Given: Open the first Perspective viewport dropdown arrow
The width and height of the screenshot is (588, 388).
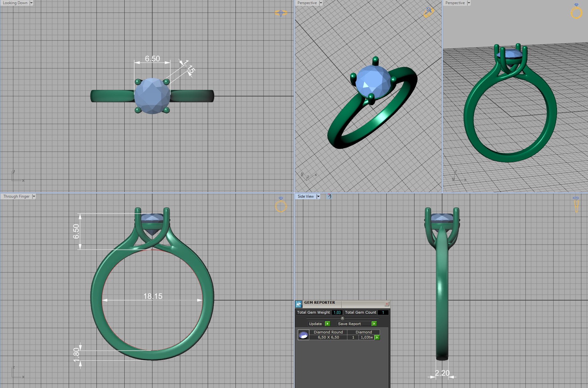Looking at the screenshot, I should 321,3.
